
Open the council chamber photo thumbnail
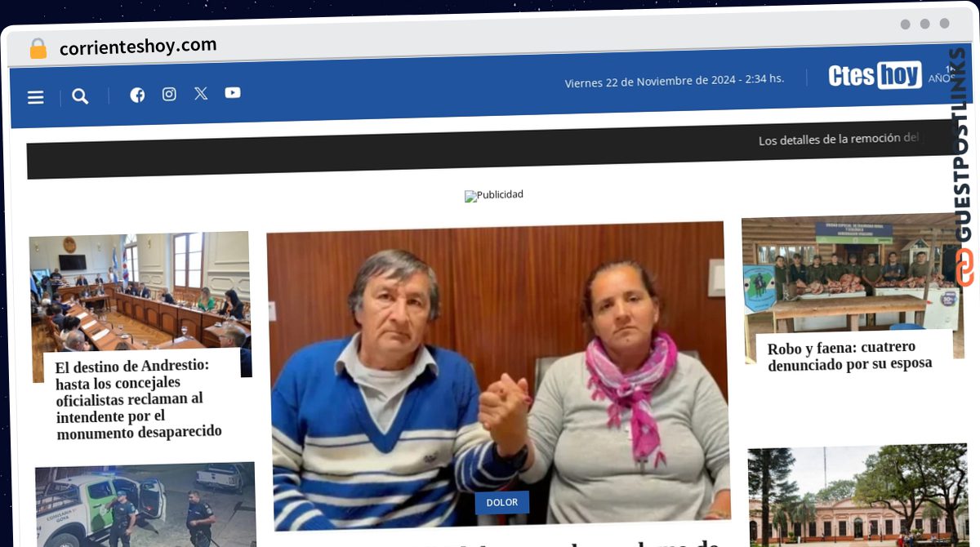[x=140, y=294]
